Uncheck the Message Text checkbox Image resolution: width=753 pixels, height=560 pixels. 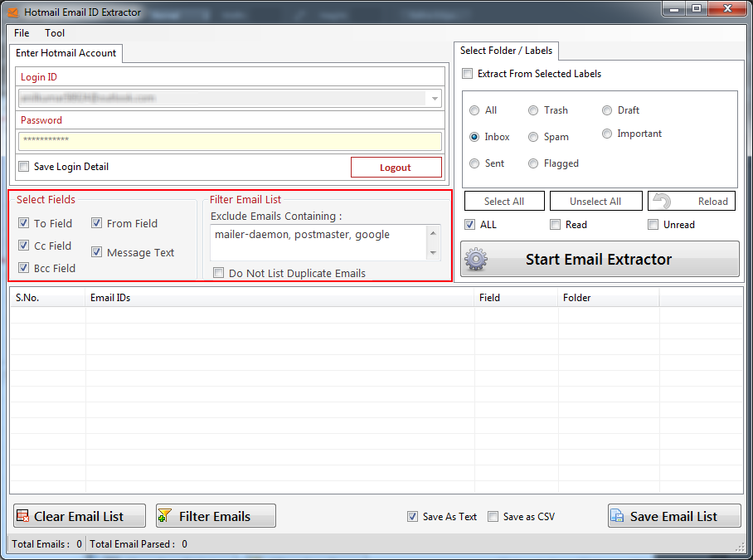pos(96,251)
